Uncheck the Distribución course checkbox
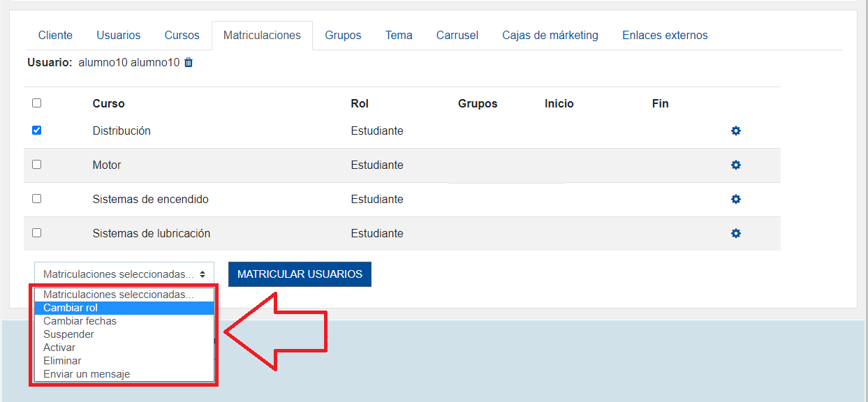This screenshot has width=868, height=402. pyautogui.click(x=37, y=131)
